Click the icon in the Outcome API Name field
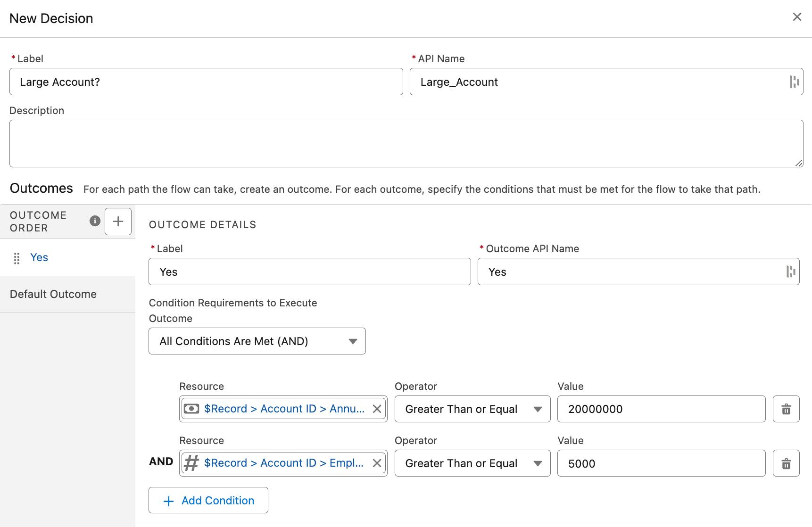Screen dimensions: 812x527 point(791,272)
